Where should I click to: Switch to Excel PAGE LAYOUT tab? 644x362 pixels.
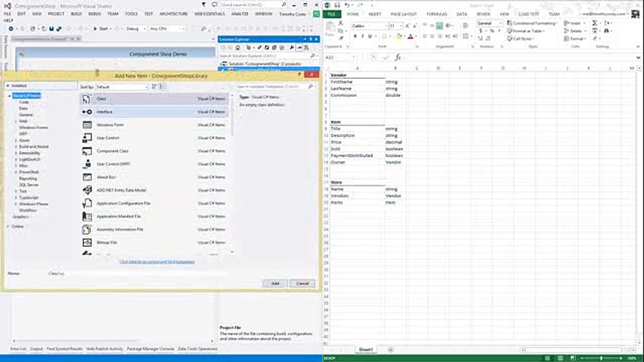[x=404, y=14]
